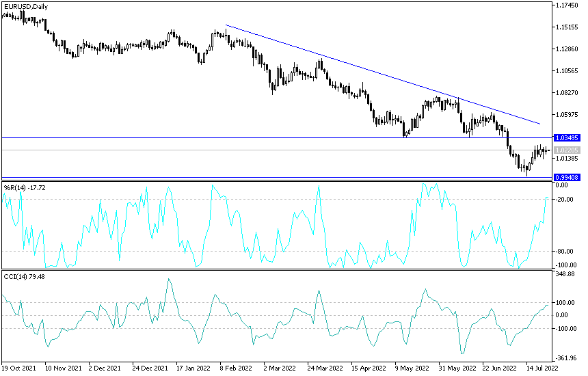The height and width of the screenshot is (376, 588).
Task: Select the descending blue trendline
Action: click(x=382, y=75)
